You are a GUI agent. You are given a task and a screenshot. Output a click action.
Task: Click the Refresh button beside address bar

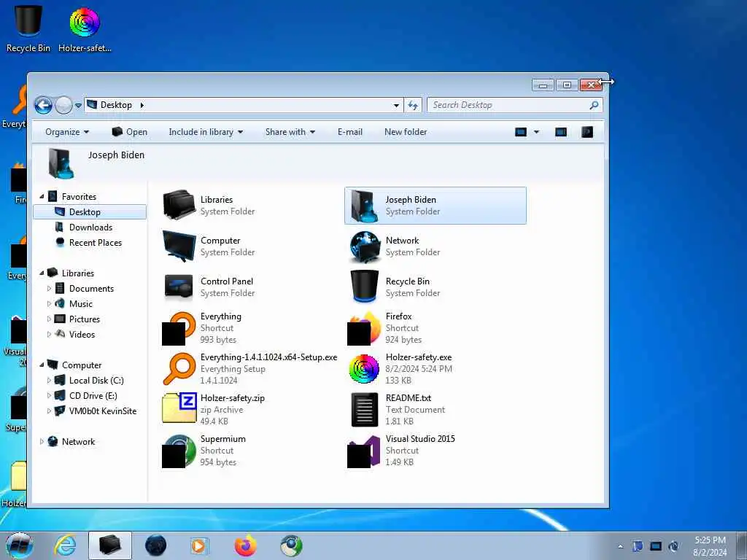click(413, 105)
